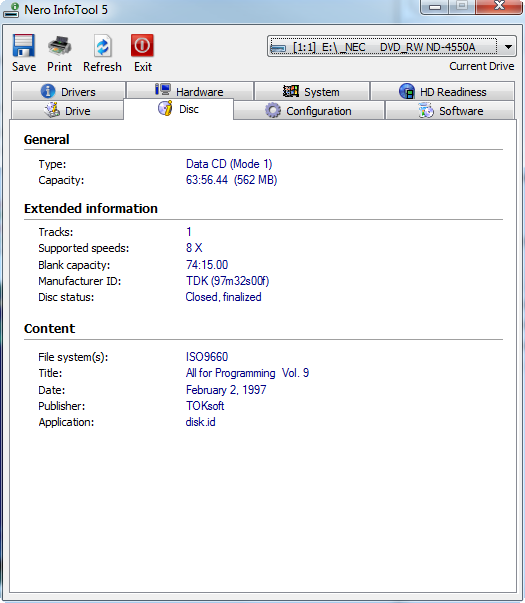Switch to the Drive tab
This screenshot has height=603, width=525.
[x=68, y=110]
